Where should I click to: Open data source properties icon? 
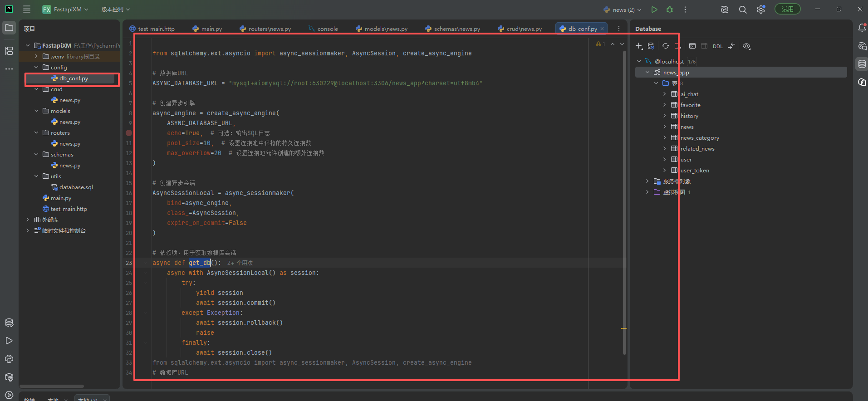coord(651,46)
